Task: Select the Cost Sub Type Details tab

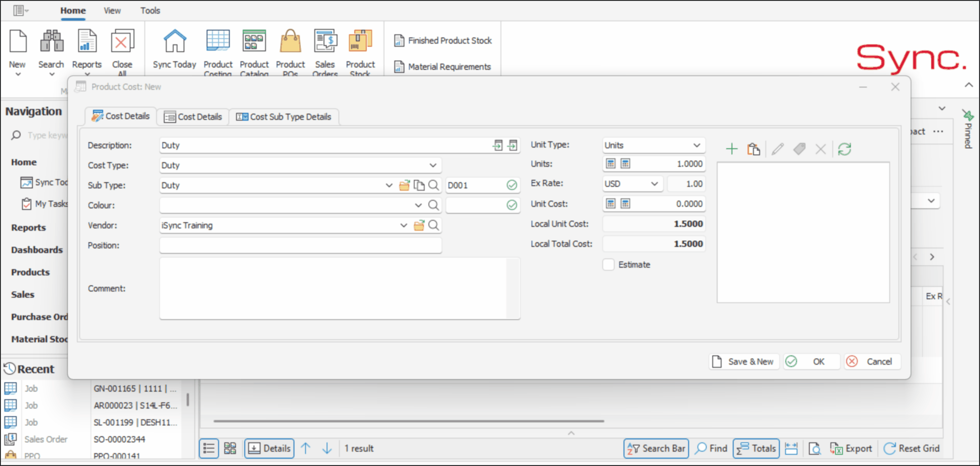Action: 284,117
